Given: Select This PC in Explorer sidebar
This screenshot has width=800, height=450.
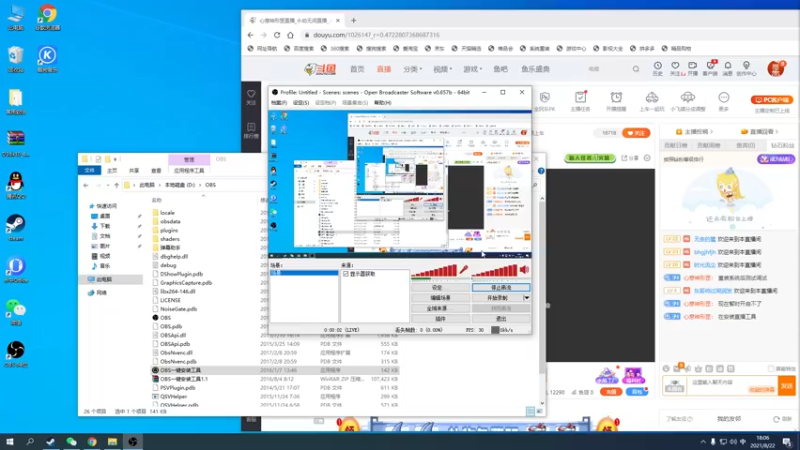Looking at the screenshot, I should (104, 280).
